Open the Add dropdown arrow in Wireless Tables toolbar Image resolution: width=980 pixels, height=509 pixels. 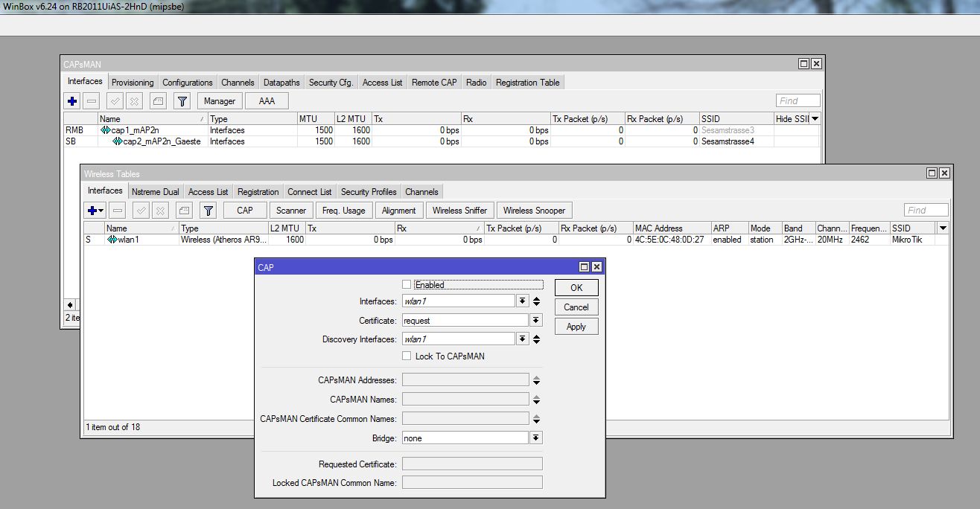(x=102, y=211)
